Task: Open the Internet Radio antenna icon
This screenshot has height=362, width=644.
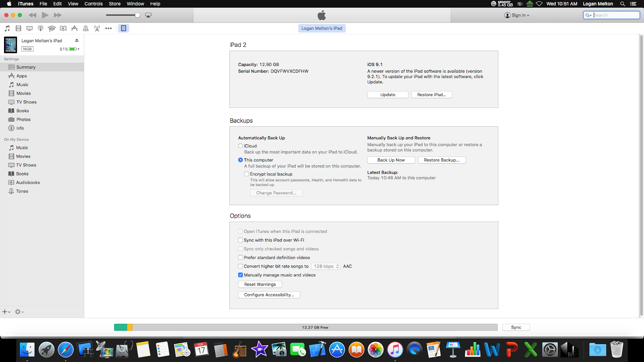Action: pyautogui.click(x=97, y=28)
